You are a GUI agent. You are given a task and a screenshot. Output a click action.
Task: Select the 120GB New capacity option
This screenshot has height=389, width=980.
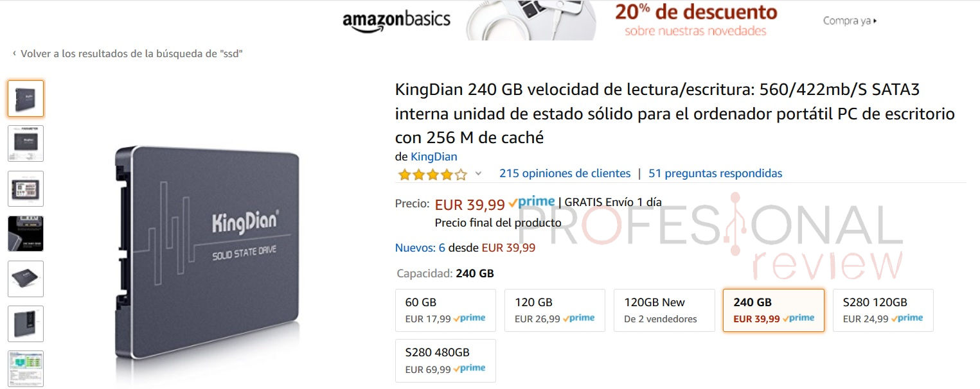pyautogui.click(x=664, y=310)
